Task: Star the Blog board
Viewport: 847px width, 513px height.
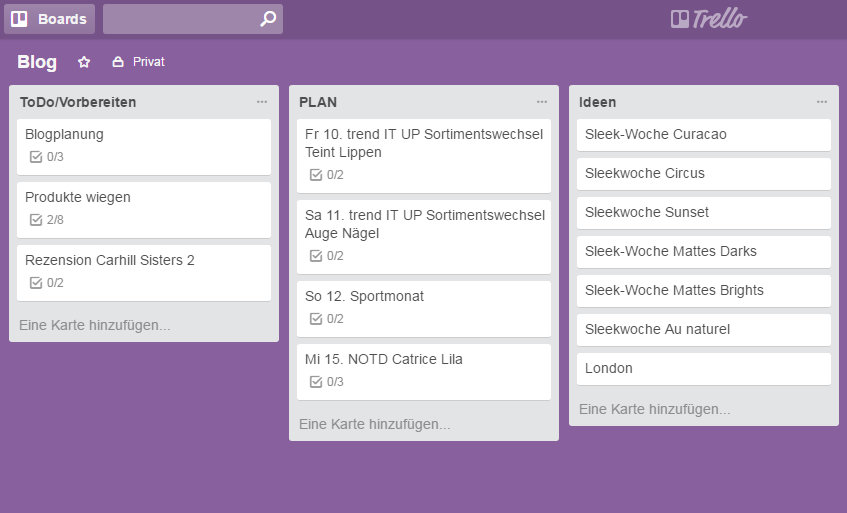Action: pyautogui.click(x=84, y=62)
